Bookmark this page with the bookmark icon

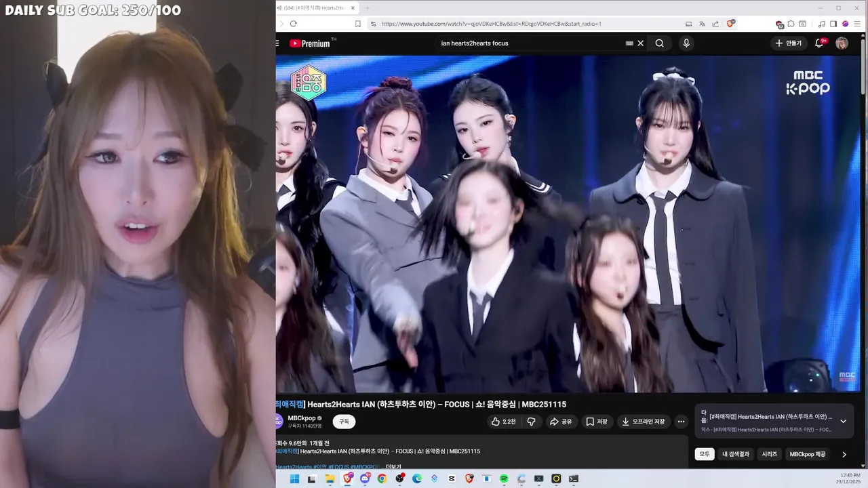point(358,24)
